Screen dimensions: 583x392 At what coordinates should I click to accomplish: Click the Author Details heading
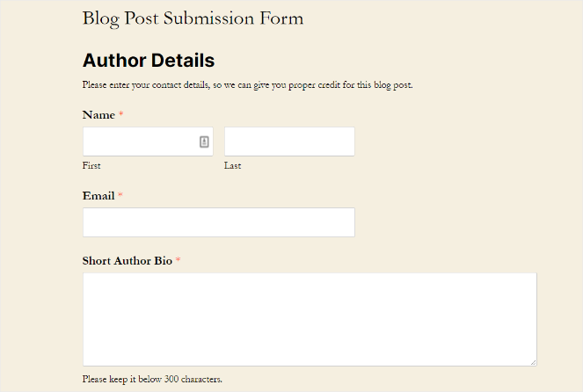[149, 61]
